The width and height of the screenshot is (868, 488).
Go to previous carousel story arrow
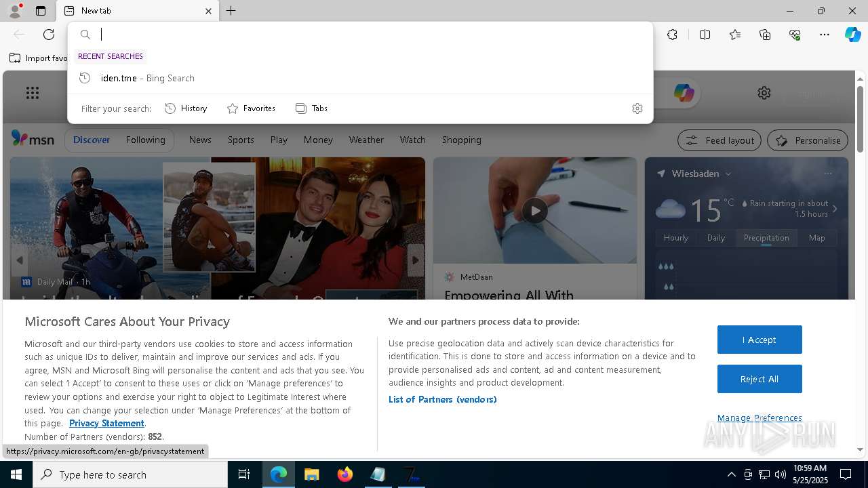coord(20,260)
